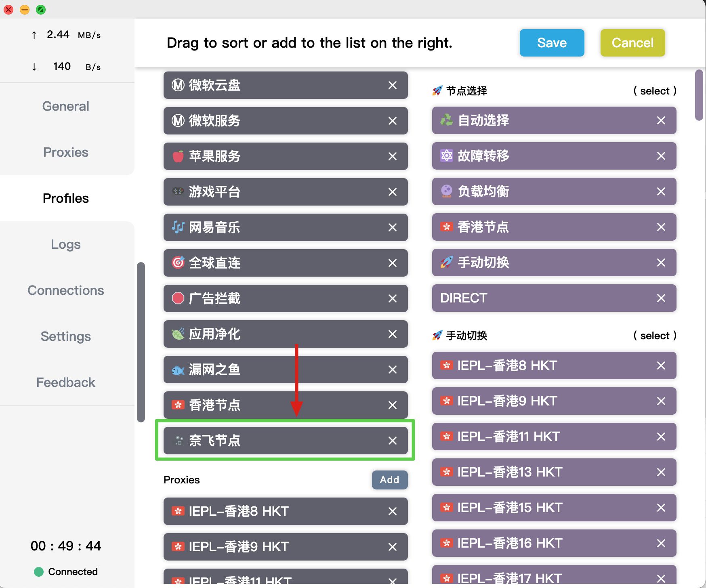The height and width of the screenshot is (588, 706).
Task: Click the apple icon on 苹果服务
Action: pyautogui.click(x=178, y=156)
